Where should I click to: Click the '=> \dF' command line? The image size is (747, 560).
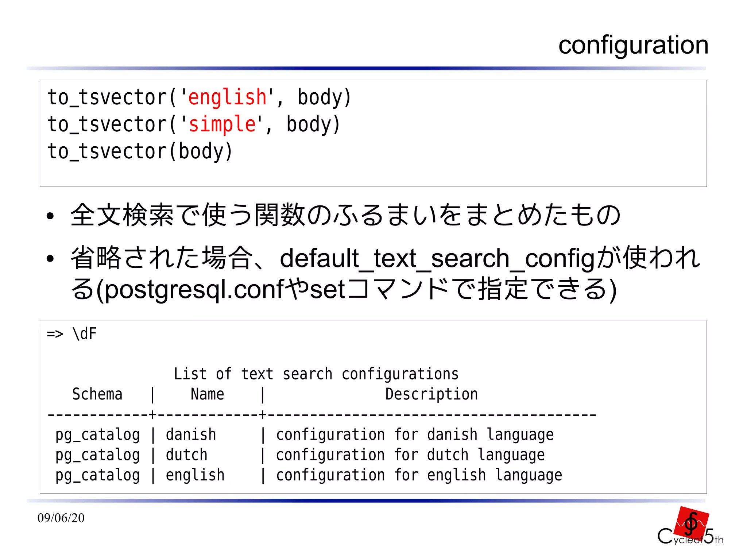click(x=72, y=334)
